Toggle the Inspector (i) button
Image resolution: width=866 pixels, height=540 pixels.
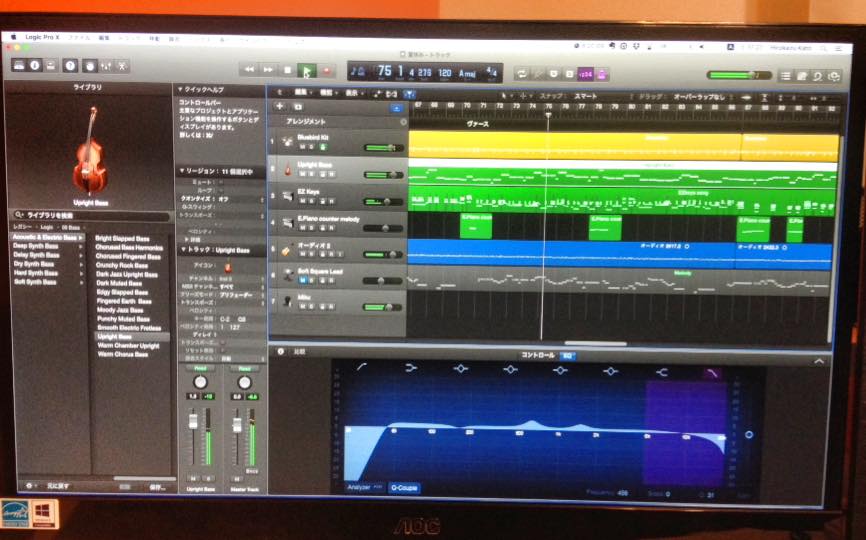(35, 65)
